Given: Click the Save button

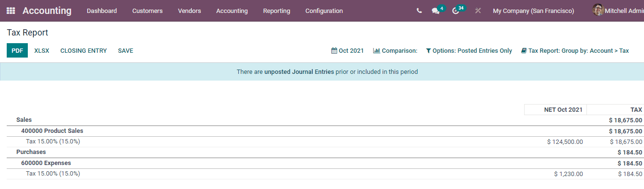Looking at the screenshot, I should pyautogui.click(x=126, y=50).
